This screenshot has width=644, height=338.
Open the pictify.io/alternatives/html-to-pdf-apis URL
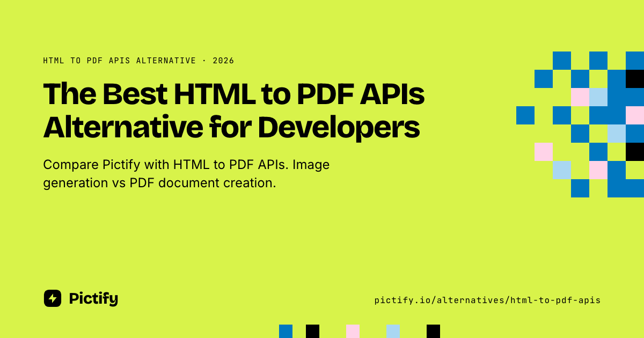487,300
